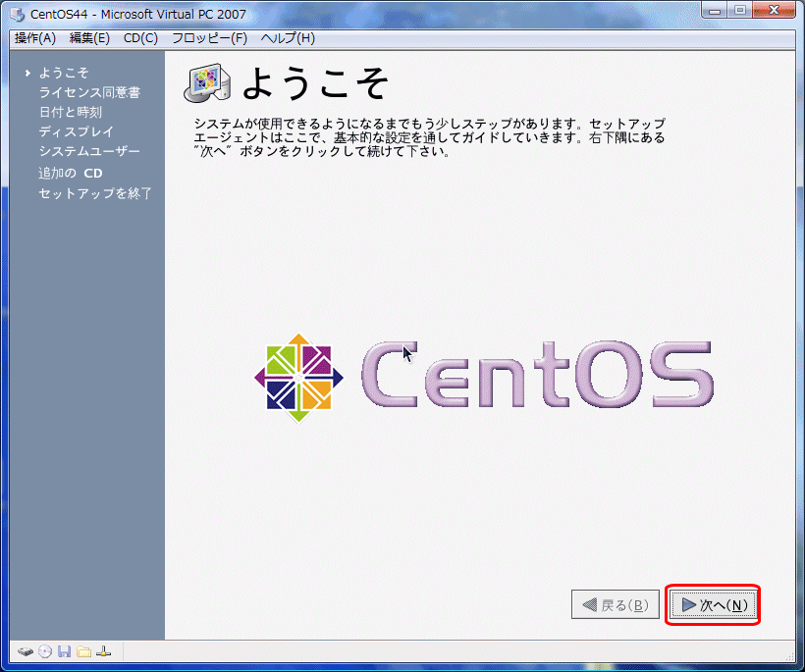Click the Virtual PC title bar icon
805x672 pixels.
18,14
